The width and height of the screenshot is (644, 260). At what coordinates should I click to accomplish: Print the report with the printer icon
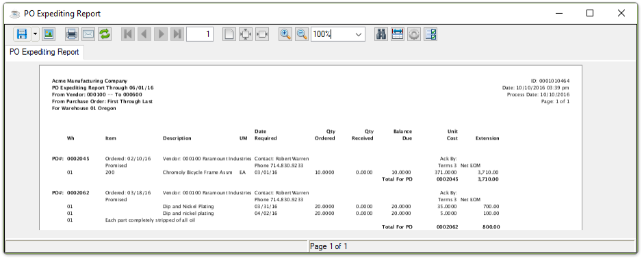(x=72, y=34)
